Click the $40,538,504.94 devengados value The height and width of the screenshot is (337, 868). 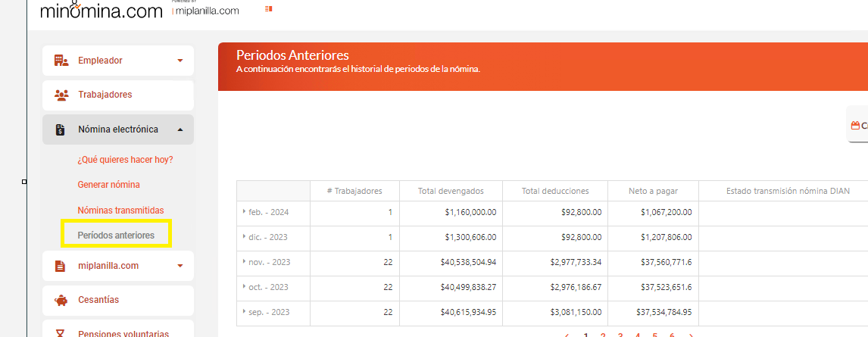point(468,262)
